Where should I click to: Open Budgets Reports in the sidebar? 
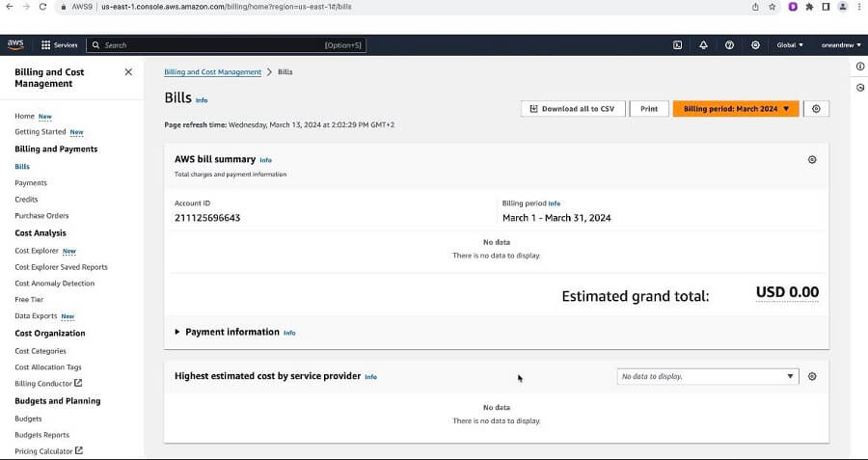coord(42,435)
